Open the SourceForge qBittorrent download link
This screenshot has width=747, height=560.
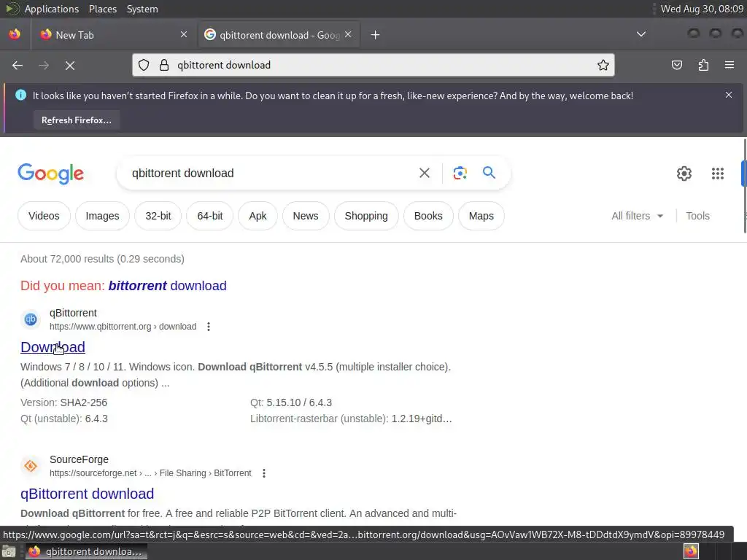tap(88, 494)
